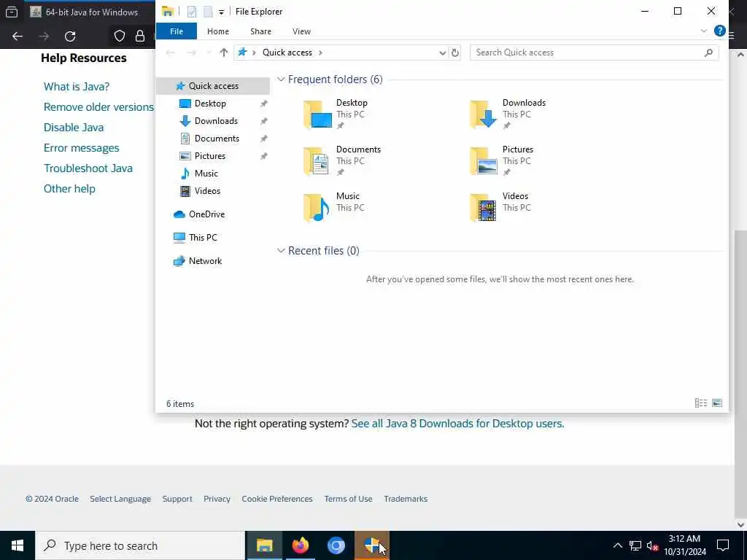Image resolution: width=747 pixels, height=560 pixels.
Task: Click the search magnifier icon in Explorer
Action: (708, 52)
